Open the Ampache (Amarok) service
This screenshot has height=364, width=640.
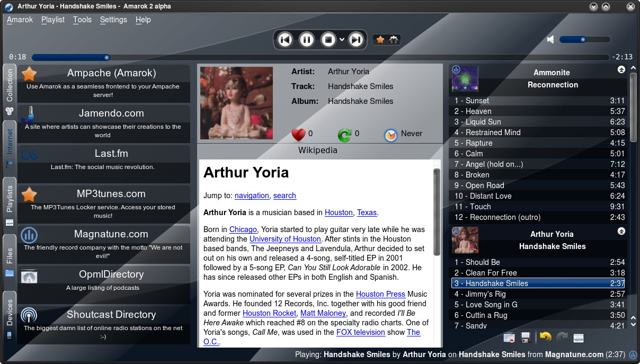103,84
